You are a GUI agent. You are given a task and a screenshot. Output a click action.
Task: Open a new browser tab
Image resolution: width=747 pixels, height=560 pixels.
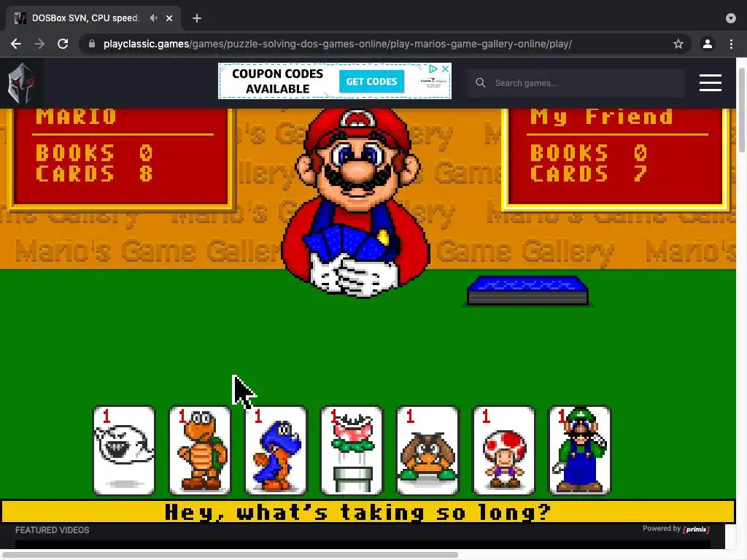coord(197,18)
